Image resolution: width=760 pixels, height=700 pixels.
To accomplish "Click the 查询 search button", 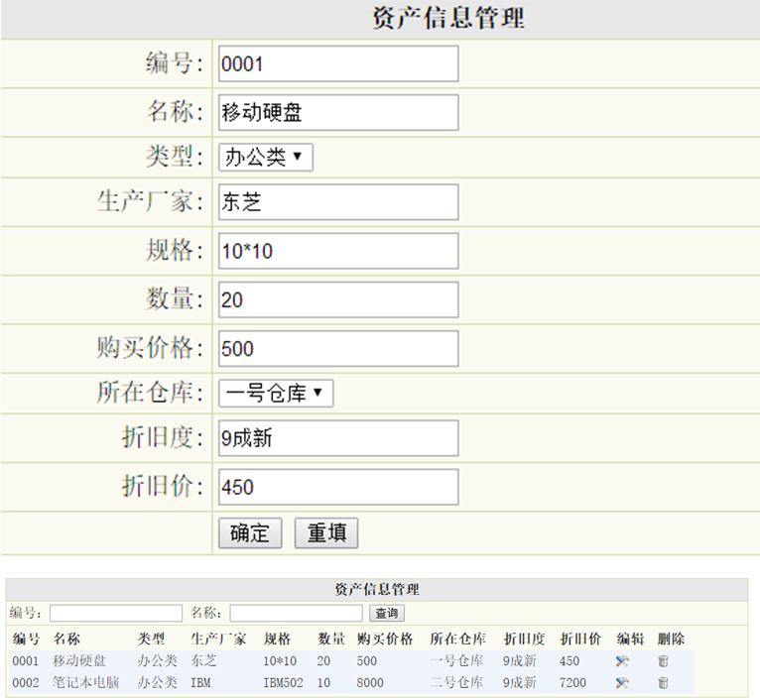I will click(x=386, y=614).
